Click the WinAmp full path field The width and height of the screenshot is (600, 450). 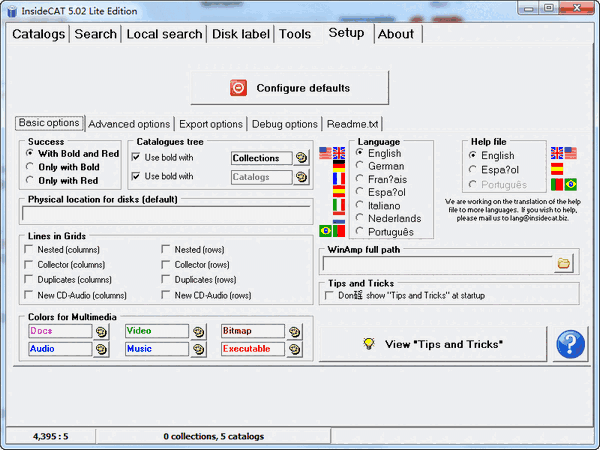[438, 263]
